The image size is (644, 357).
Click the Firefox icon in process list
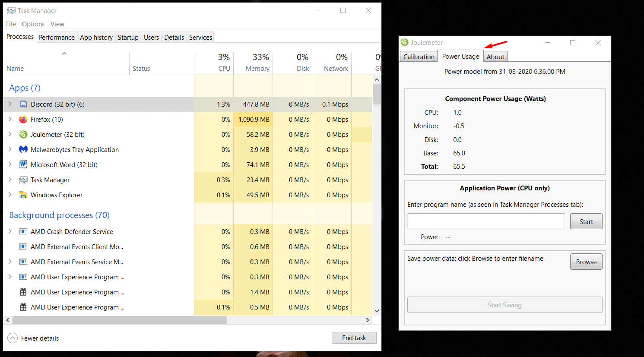(23, 120)
